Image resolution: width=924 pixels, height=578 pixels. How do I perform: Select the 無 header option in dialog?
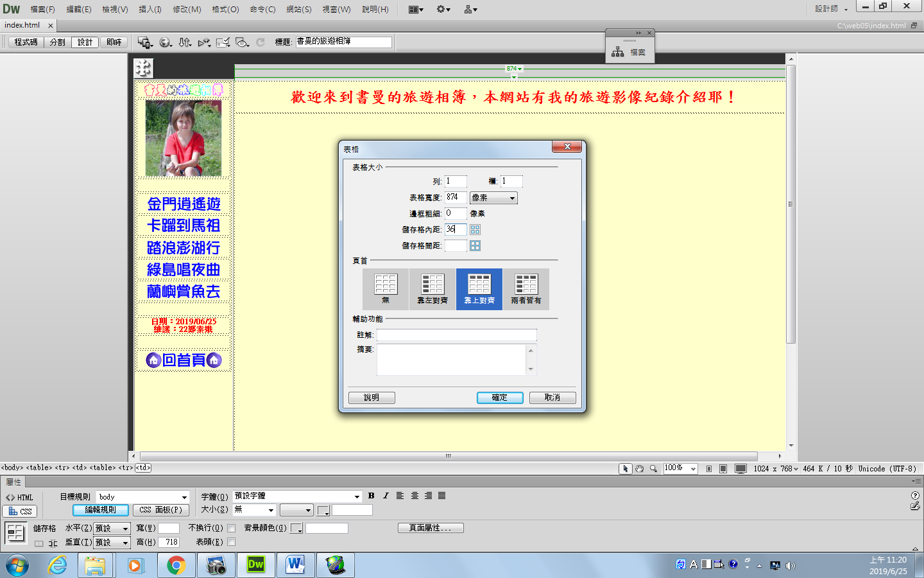(386, 289)
